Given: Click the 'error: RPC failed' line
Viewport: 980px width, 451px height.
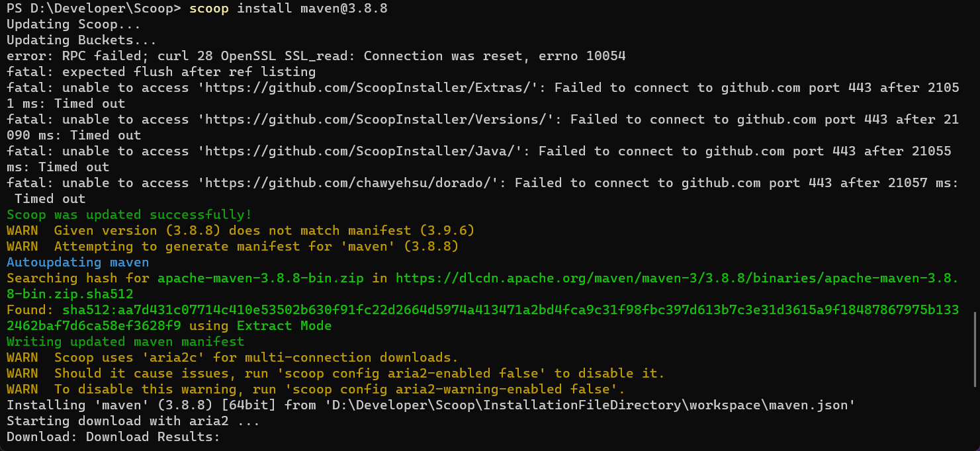Looking at the screenshot, I should [x=316, y=56].
